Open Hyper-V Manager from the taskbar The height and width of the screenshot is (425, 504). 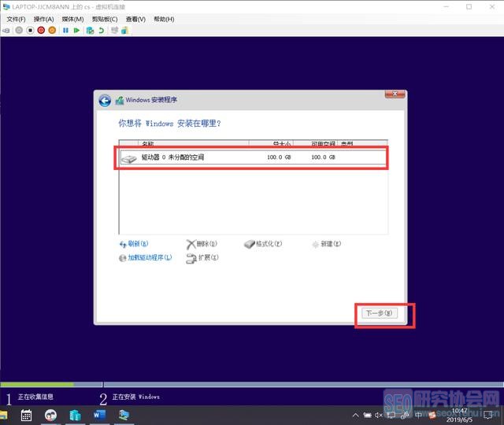[75, 416]
